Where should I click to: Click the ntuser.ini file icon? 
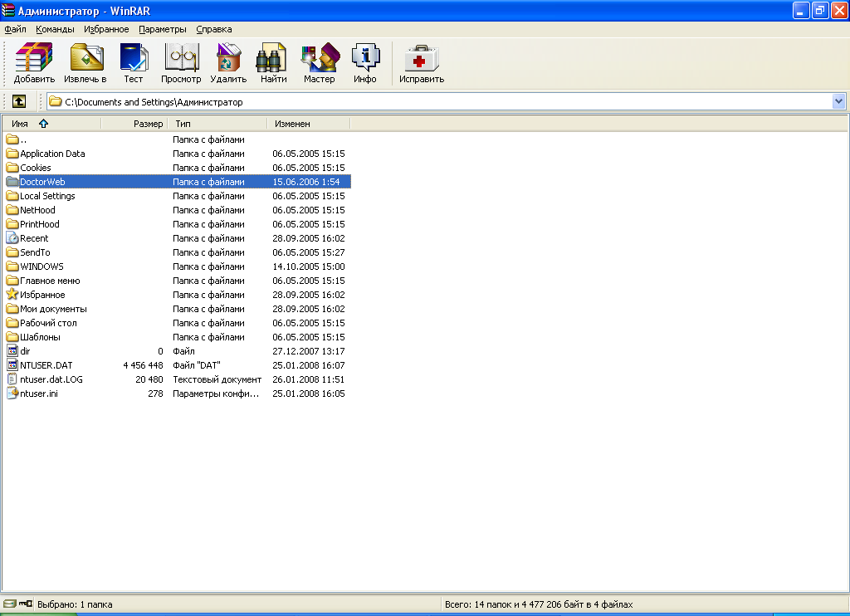[12, 394]
